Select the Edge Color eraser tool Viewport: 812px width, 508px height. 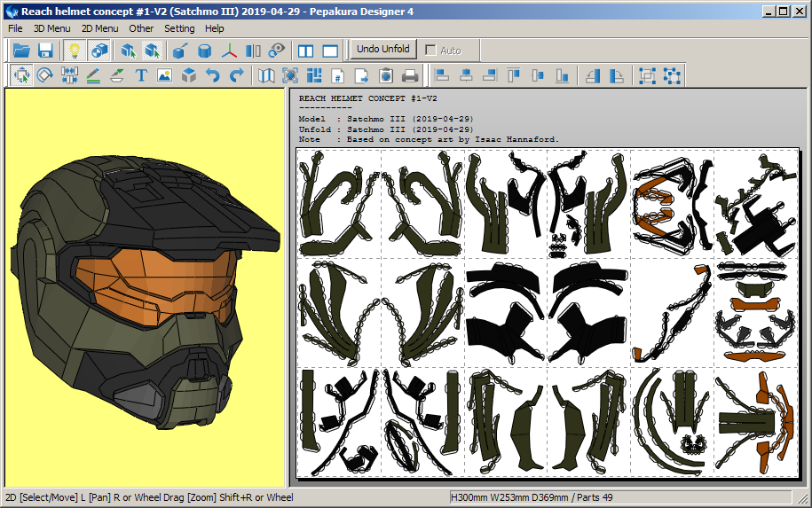tap(117, 75)
